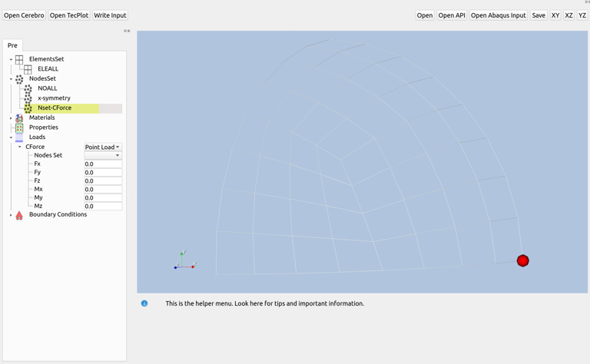Select the ELEALL tree item
Screen dimensions: 590x364
[48, 69]
